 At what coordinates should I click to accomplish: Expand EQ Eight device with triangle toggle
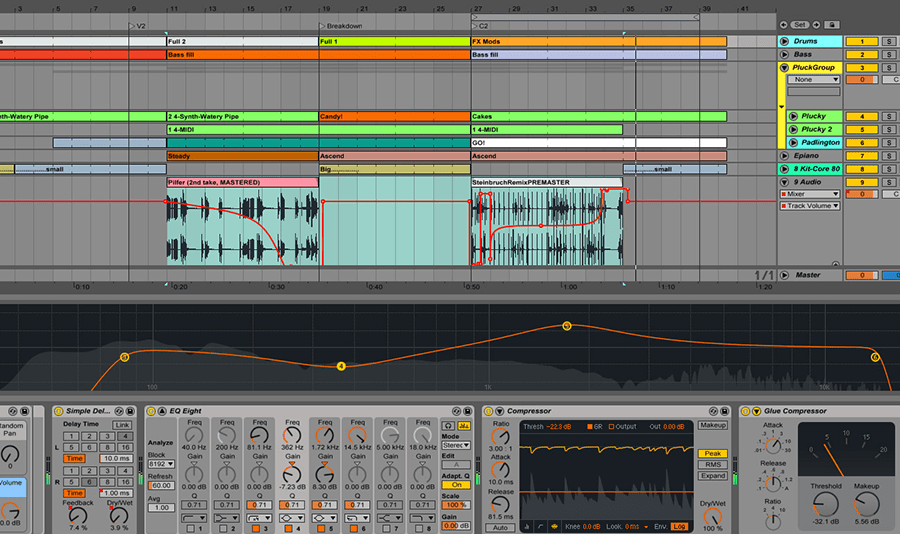tap(162, 411)
